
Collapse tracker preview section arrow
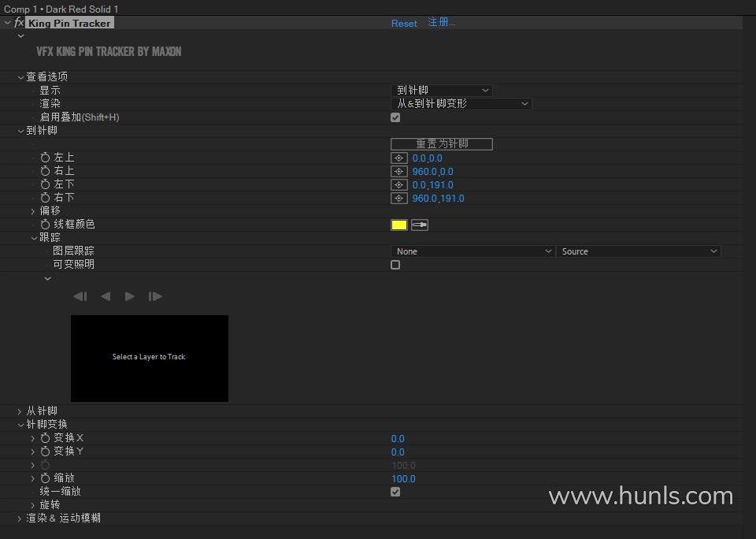tap(48, 278)
